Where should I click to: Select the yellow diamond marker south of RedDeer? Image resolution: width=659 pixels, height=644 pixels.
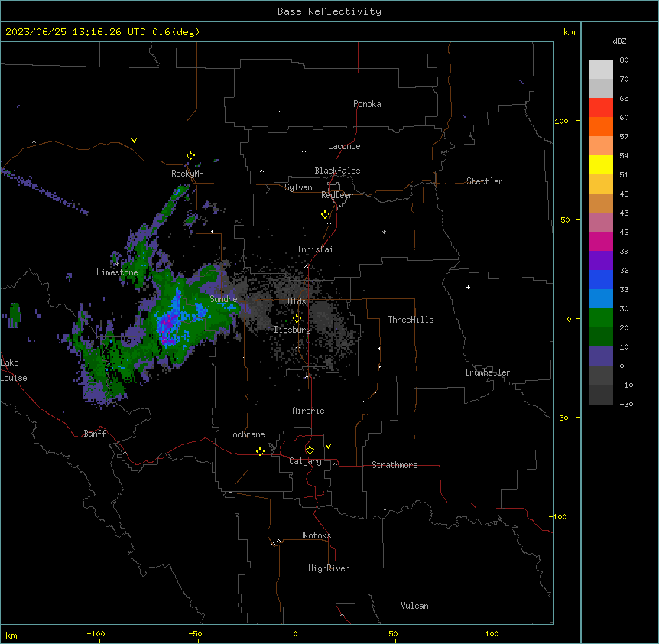coord(325,215)
